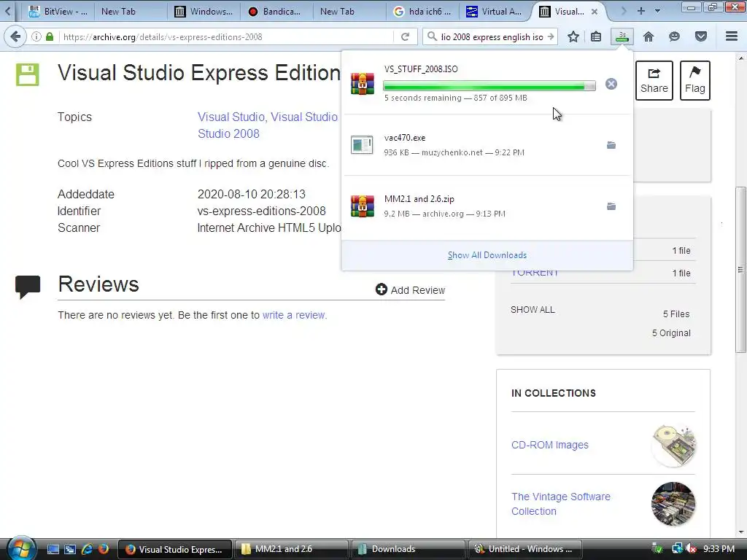Image resolution: width=747 pixels, height=560 pixels.
Task: Reload the page with the refresh icon
Action: tap(405, 36)
